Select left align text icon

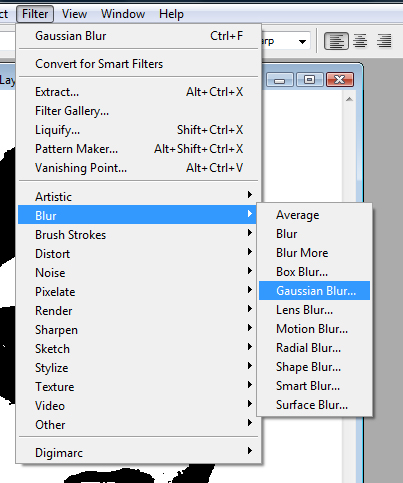336,41
